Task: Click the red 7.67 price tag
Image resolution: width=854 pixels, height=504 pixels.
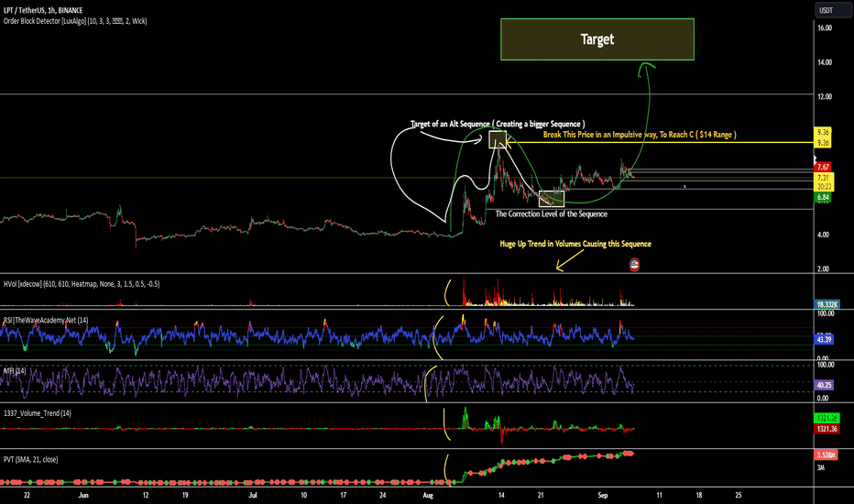Action: click(x=823, y=168)
